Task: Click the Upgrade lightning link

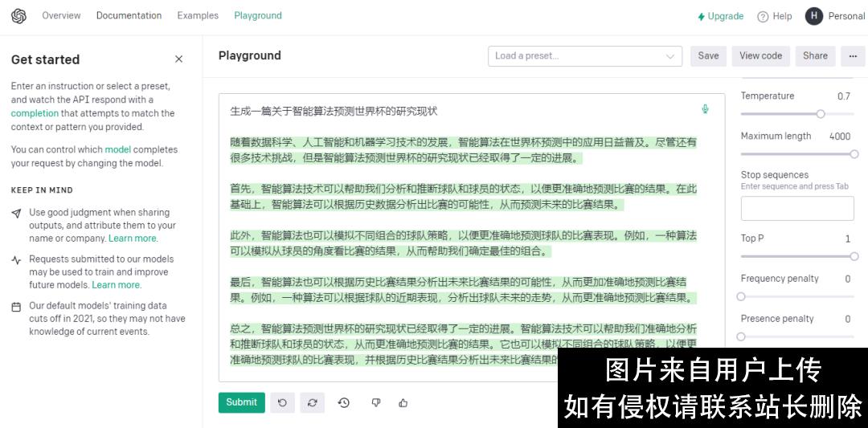Action: (x=720, y=16)
